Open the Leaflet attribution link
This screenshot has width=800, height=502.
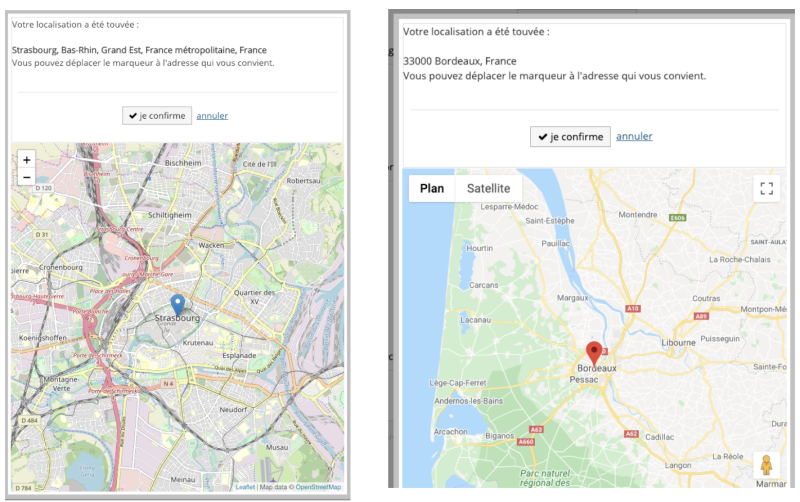245,487
